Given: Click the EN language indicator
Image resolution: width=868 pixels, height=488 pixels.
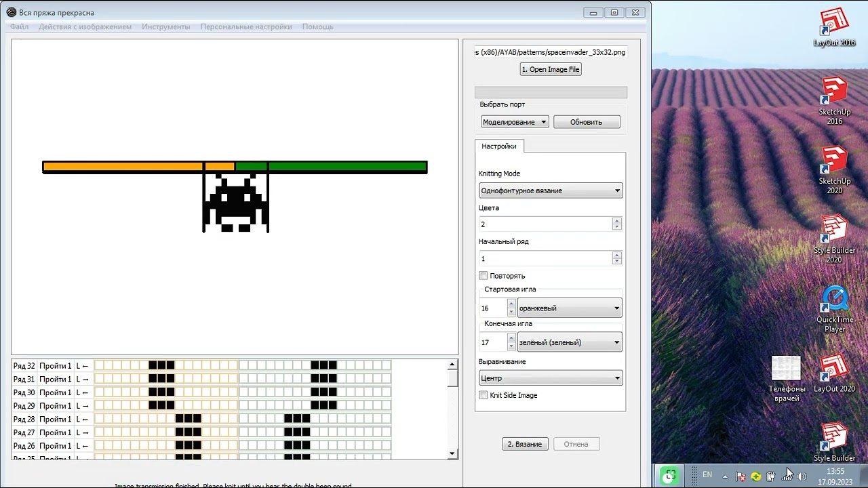Looking at the screenshot, I should [x=707, y=475].
